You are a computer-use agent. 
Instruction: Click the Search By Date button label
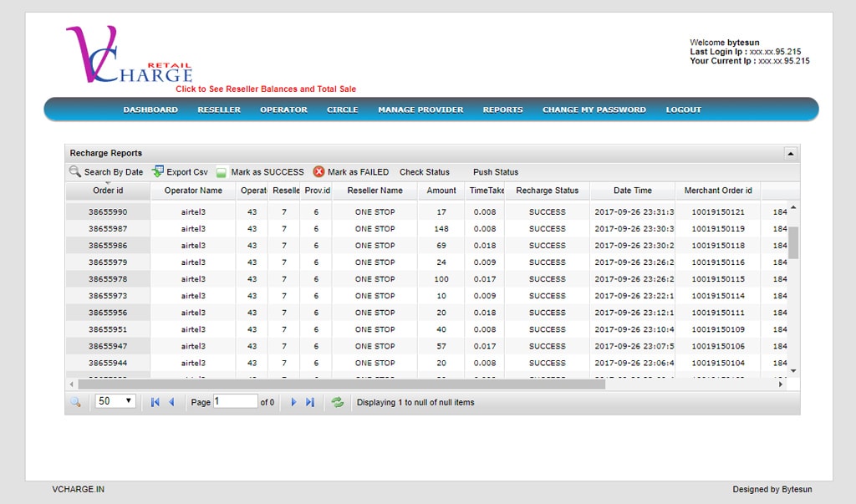(114, 172)
